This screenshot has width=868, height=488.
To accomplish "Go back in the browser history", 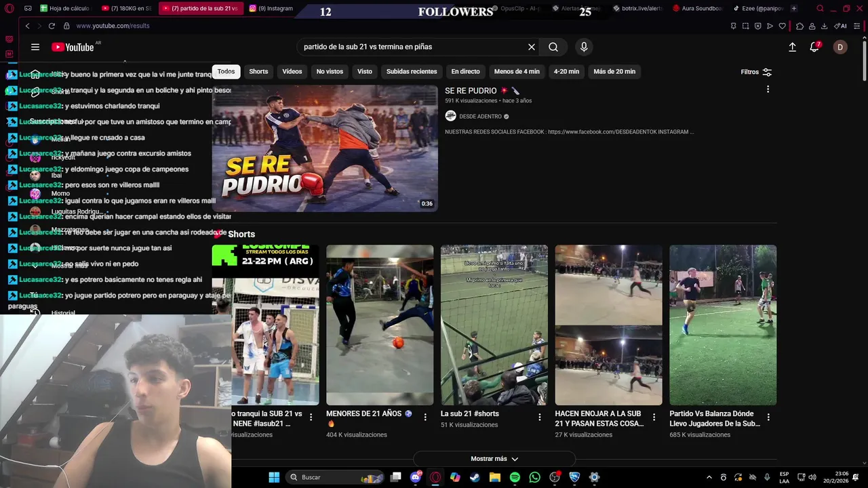I will [27, 26].
